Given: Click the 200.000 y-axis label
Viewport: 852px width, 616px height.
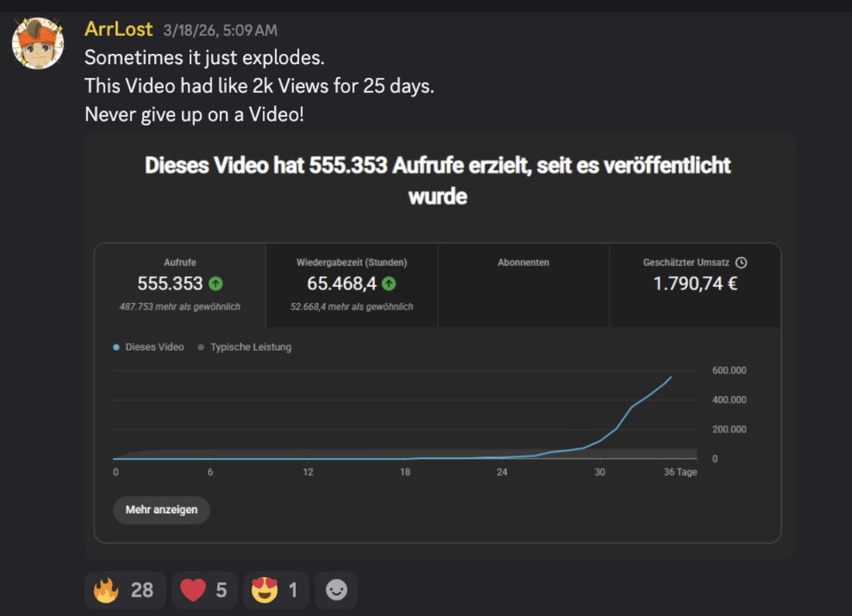Looking at the screenshot, I should click(728, 429).
